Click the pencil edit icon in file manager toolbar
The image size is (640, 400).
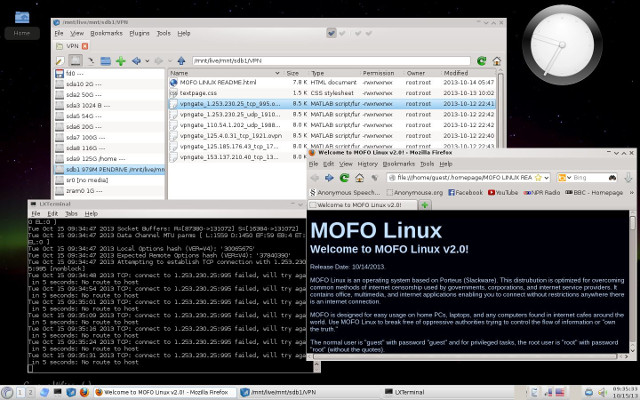point(60,61)
